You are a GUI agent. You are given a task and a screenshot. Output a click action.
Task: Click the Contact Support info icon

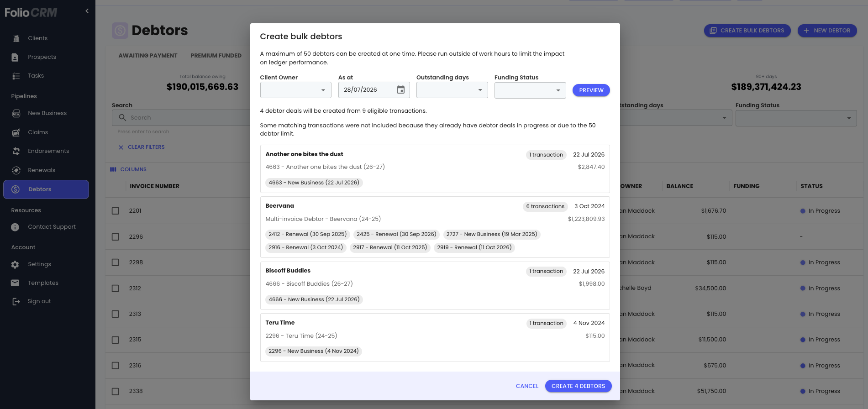coord(15,227)
